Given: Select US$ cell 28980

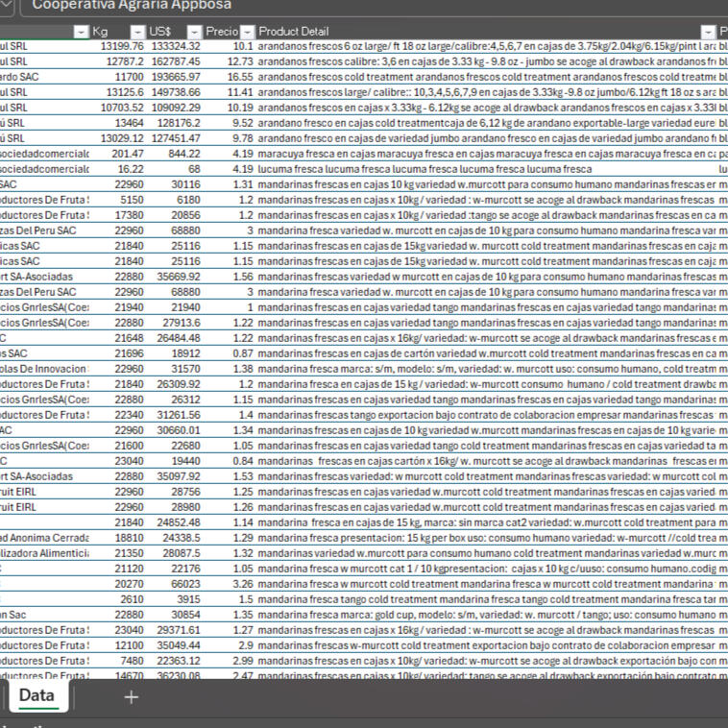Looking at the screenshot, I should click(x=174, y=506).
